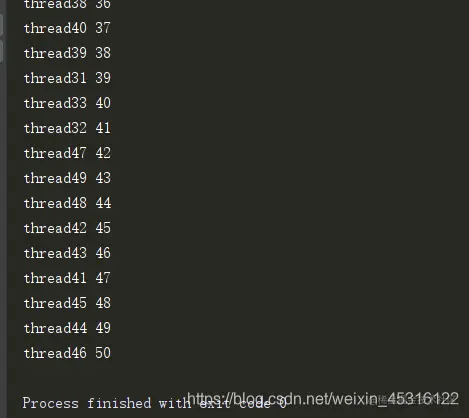
Task: Click the upper left gutter toolbar button
Action: tap(1, 25)
